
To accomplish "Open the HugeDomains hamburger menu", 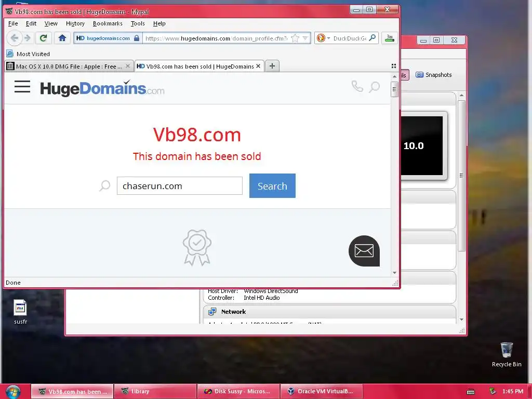I will coord(22,87).
